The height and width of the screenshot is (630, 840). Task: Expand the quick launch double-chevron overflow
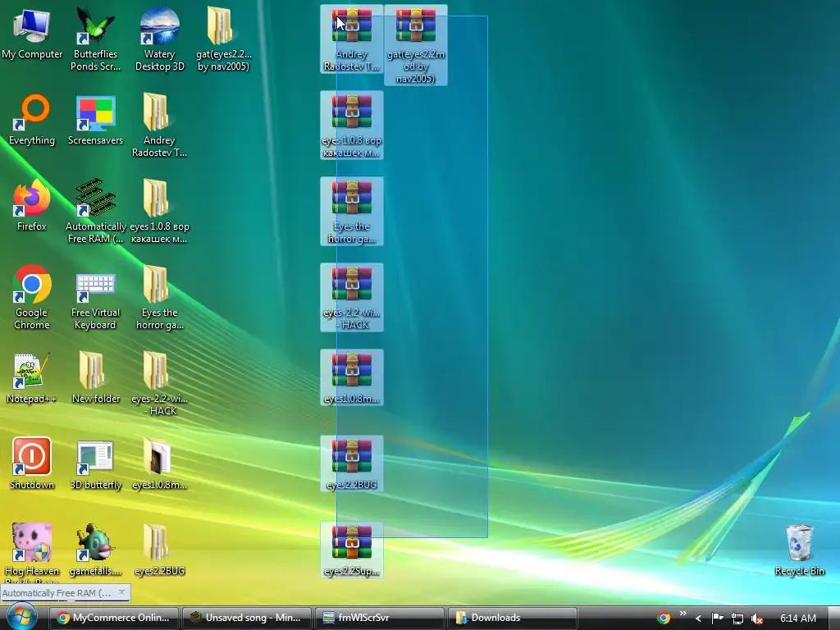(683, 614)
